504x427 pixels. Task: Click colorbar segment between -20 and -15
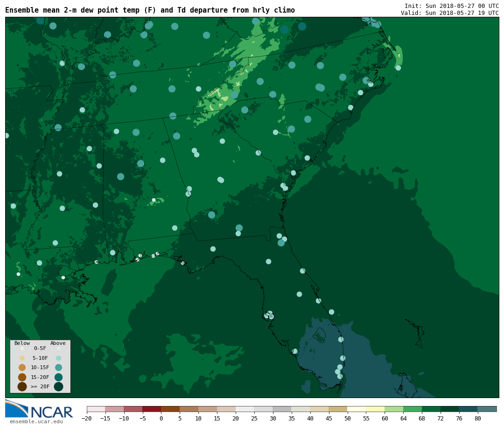coord(96,409)
